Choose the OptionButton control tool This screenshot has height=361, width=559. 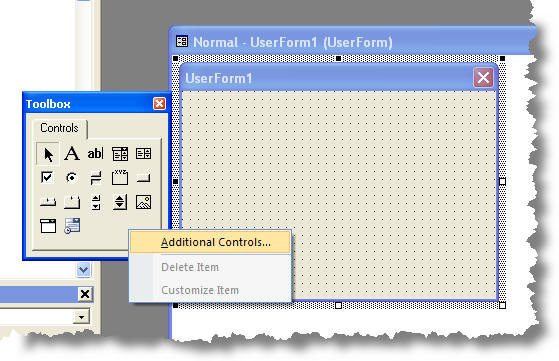pyautogui.click(x=72, y=177)
